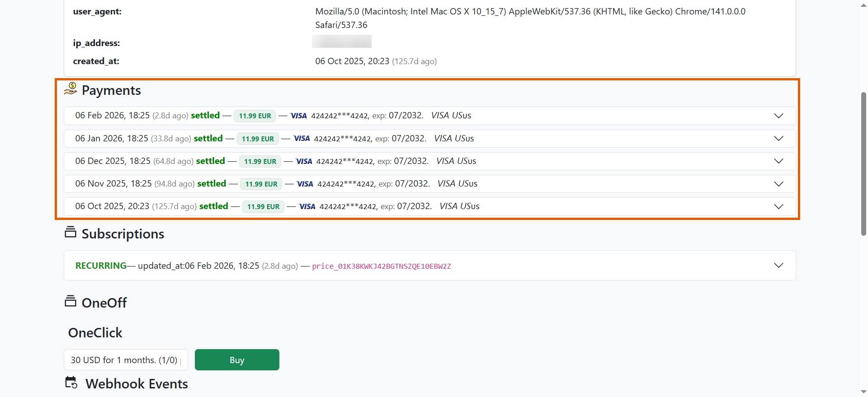Click 06 Nov 2025, 18:25 payment date
Viewport: 868px width, 397px height.
(x=113, y=183)
